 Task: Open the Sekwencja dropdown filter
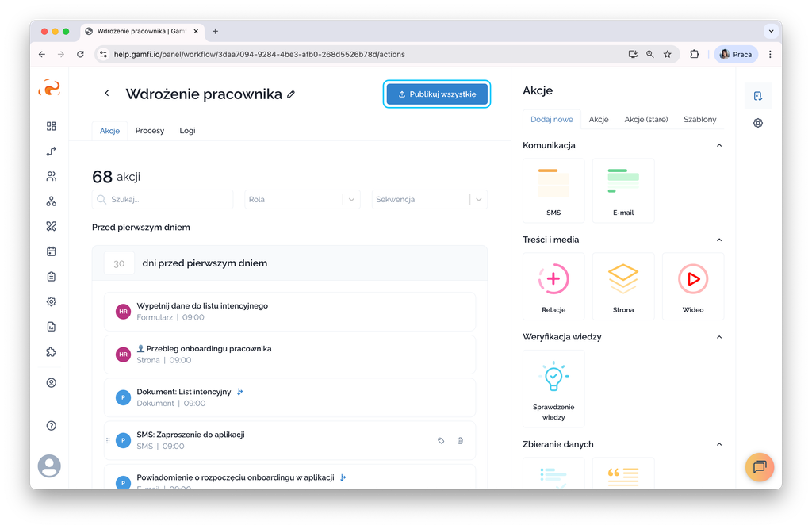point(430,200)
